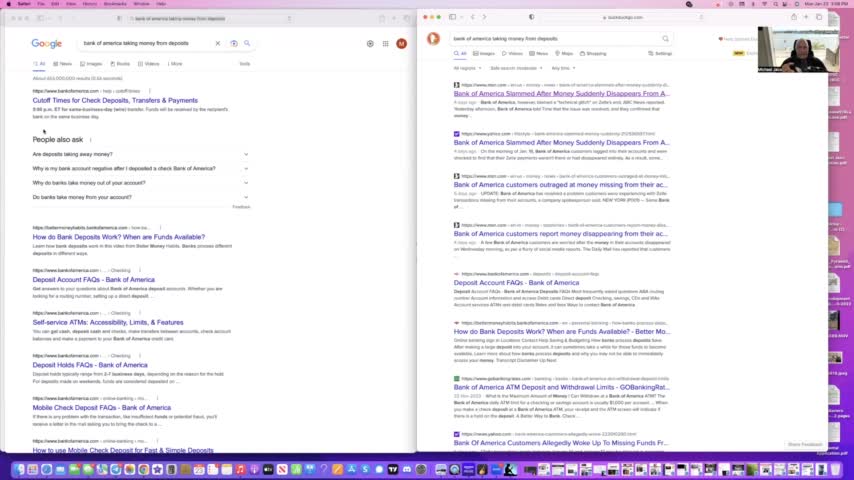Open DuckDuckGo Settings menu
854x480 pixels.
coord(660,53)
